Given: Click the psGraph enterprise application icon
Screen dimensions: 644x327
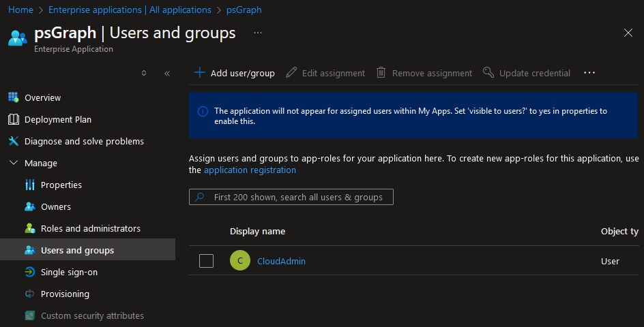Looking at the screenshot, I should coord(18,38).
